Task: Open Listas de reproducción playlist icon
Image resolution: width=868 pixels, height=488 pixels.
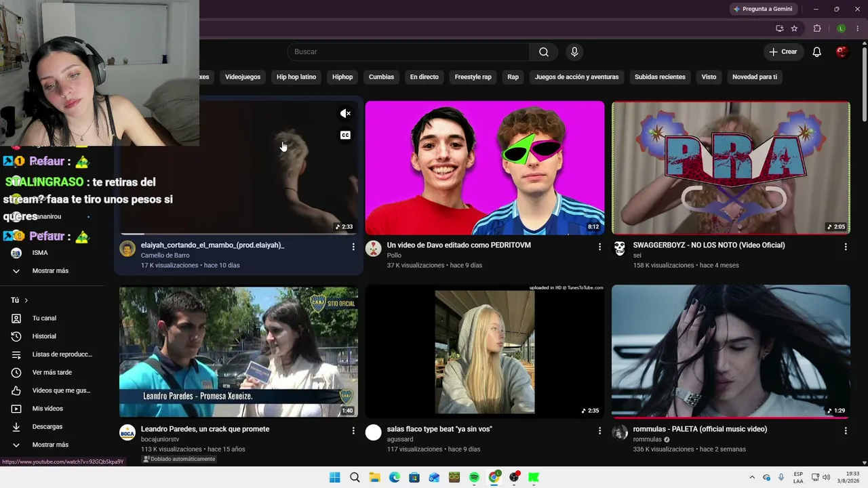Action: pyautogui.click(x=16, y=354)
